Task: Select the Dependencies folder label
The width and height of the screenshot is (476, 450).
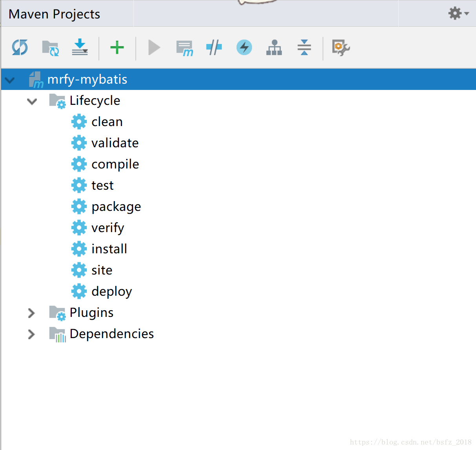Action: 111,334
